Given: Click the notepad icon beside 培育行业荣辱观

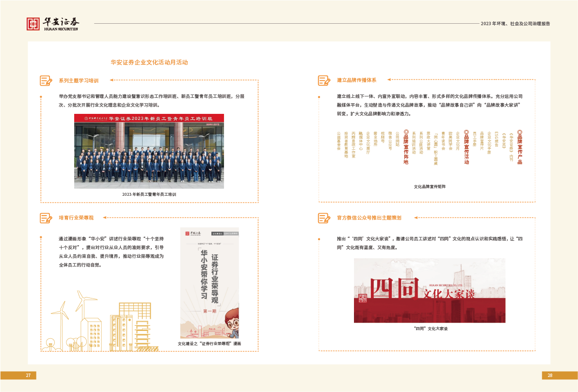Looking at the screenshot, I should click(x=46, y=218).
